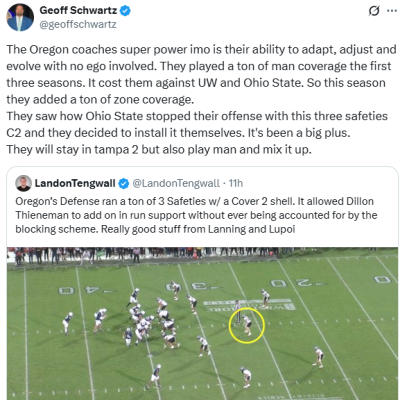The image size is (407, 400).
Task: Click the main tweet text about Oregon coaches
Action: click(x=201, y=99)
